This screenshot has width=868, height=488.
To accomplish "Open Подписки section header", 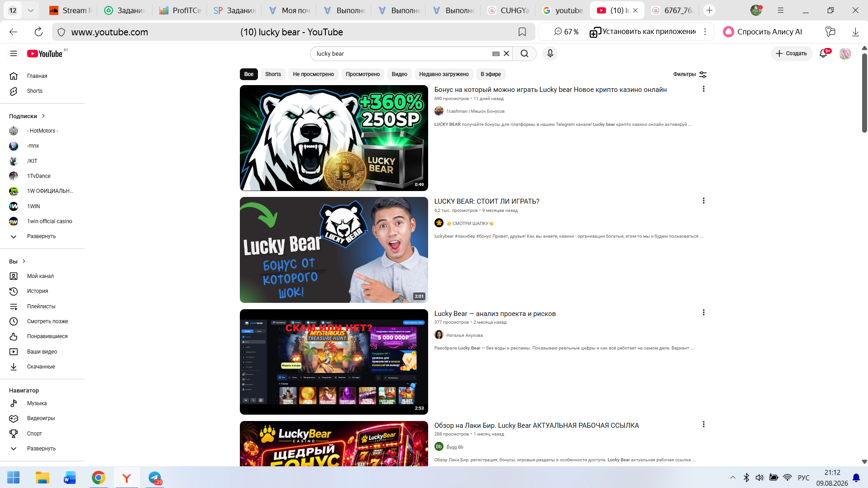I will click(x=27, y=116).
